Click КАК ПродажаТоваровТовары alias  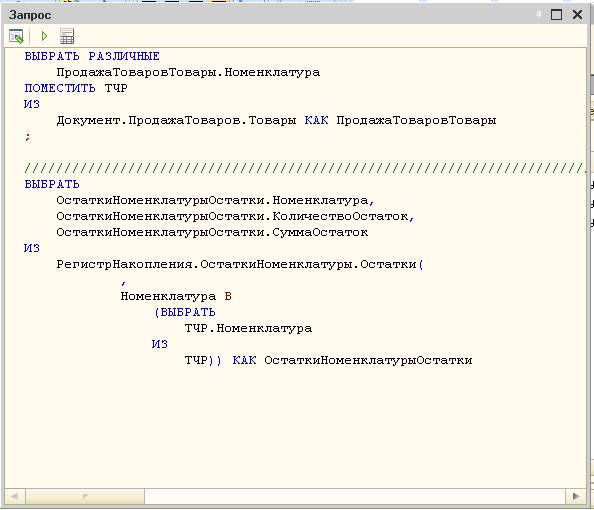[400, 120]
